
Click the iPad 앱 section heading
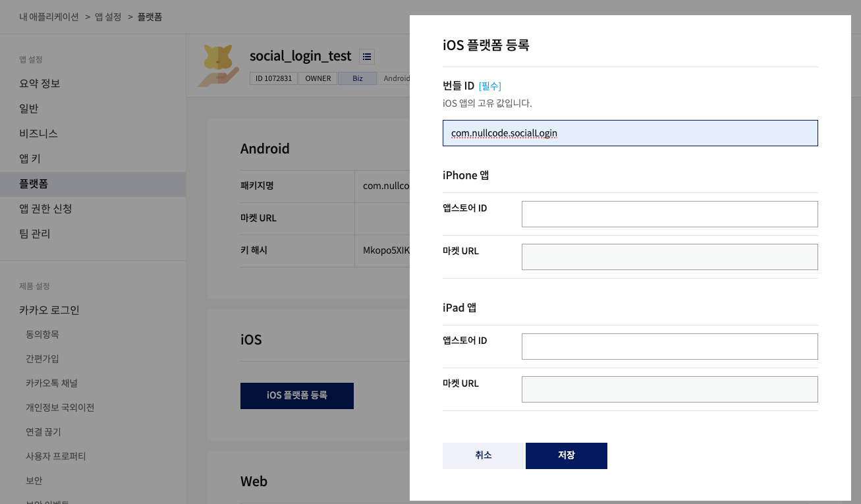[x=459, y=308]
